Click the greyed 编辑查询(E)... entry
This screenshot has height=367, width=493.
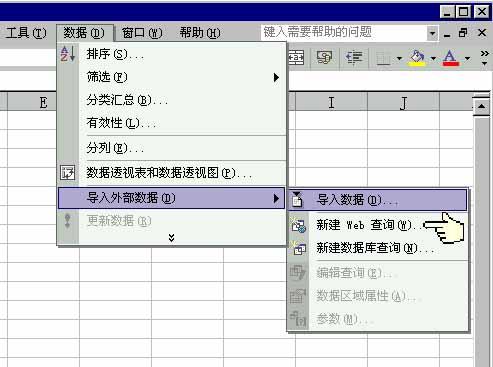(378, 273)
